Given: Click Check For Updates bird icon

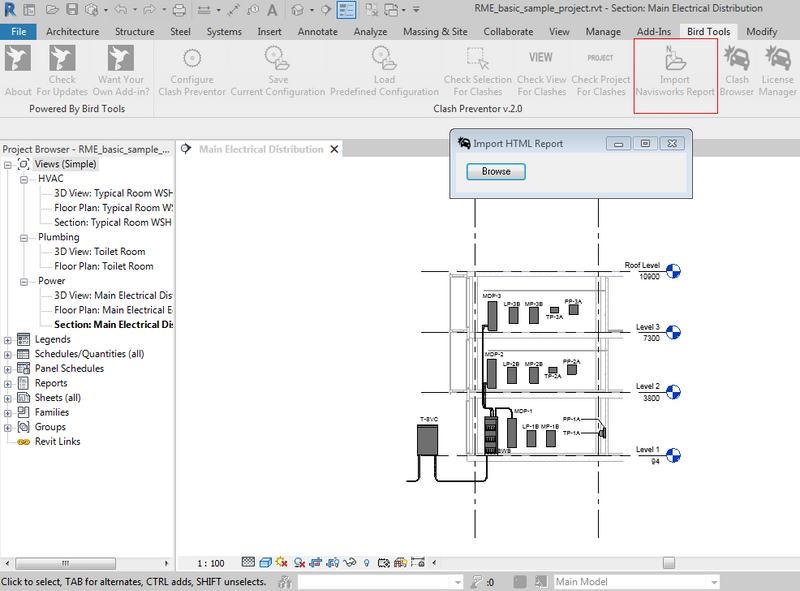Looking at the screenshot, I should (62, 58).
